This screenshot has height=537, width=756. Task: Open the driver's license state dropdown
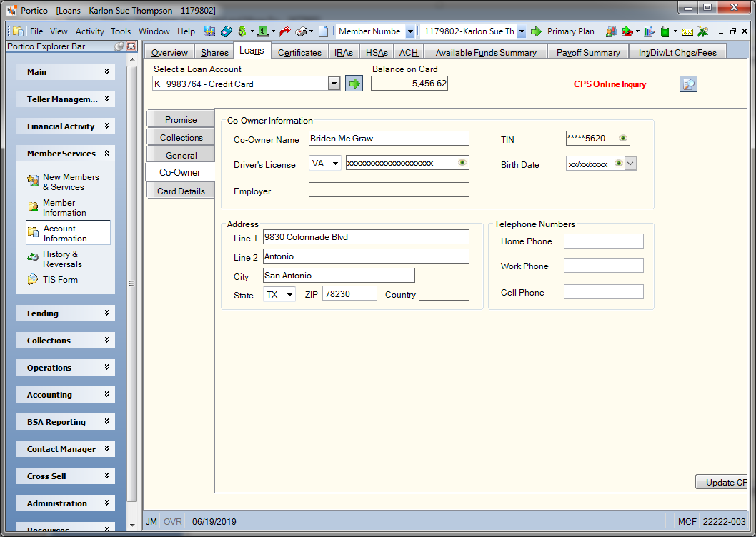tap(335, 164)
